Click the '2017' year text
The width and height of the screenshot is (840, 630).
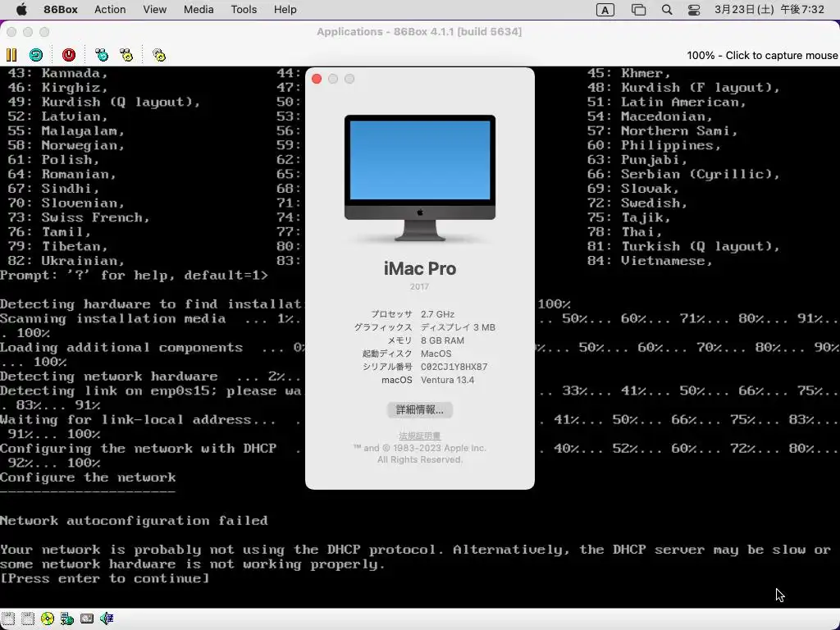click(x=419, y=286)
